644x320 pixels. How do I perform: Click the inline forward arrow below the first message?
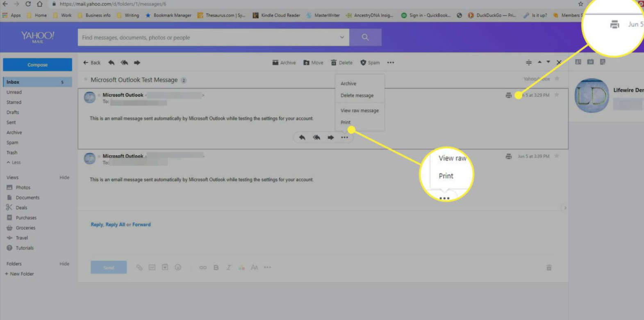330,137
